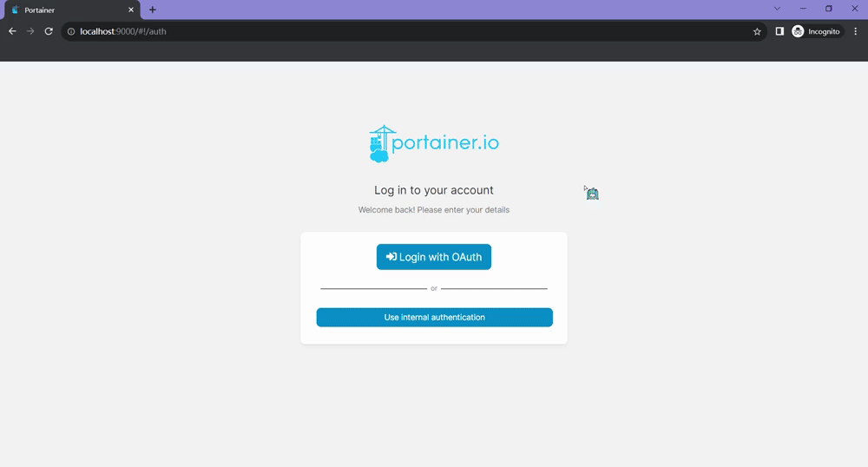
Task: Bookmark this page with the star icon
Action: (x=757, y=31)
